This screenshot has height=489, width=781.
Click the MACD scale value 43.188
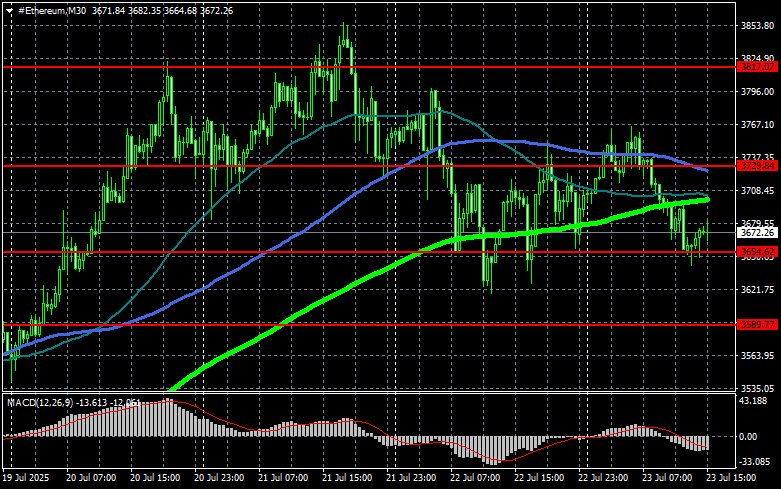(753, 401)
